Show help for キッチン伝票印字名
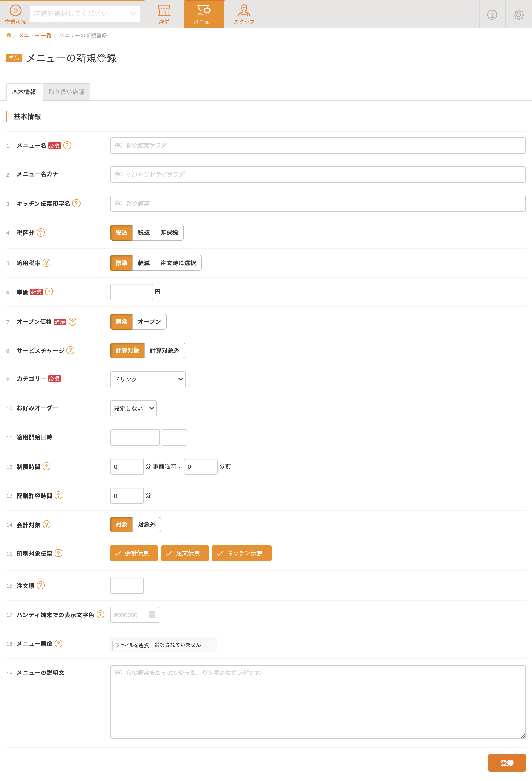The height and width of the screenshot is (781, 532). pos(77,203)
